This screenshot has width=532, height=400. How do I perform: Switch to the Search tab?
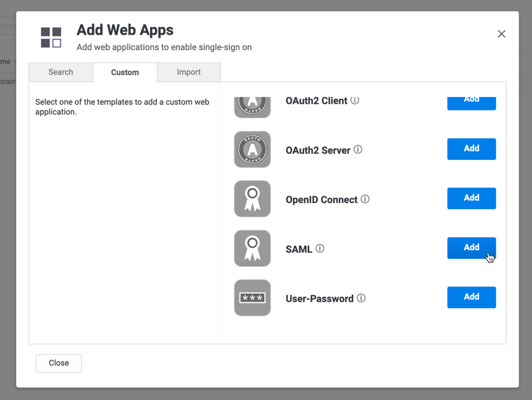coord(60,72)
